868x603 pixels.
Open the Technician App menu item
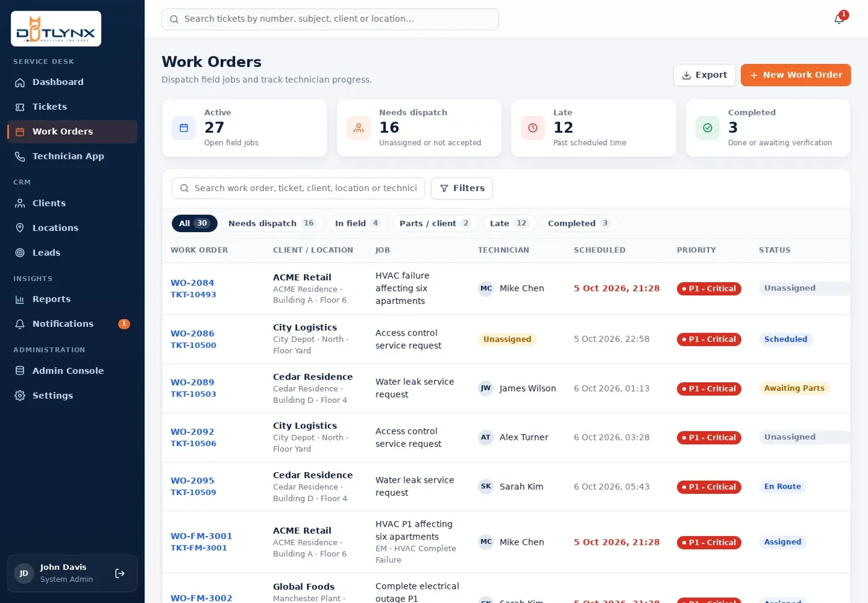tap(73, 157)
